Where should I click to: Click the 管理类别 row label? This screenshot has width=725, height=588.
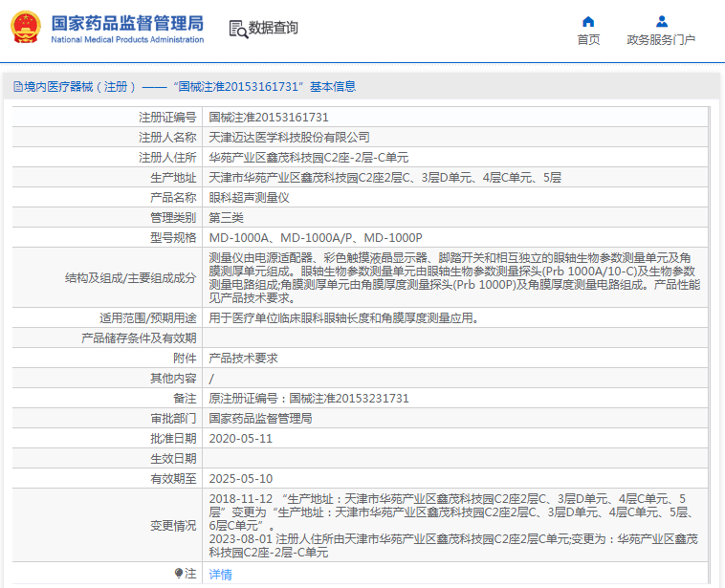click(x=173, y=218)
